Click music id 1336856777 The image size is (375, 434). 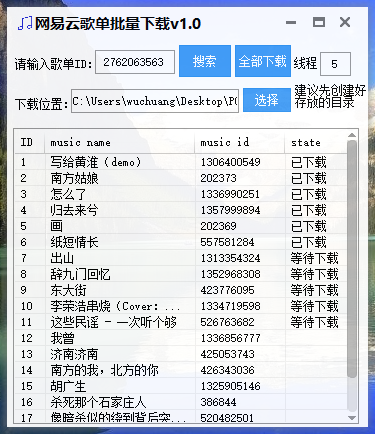[230, 338]
